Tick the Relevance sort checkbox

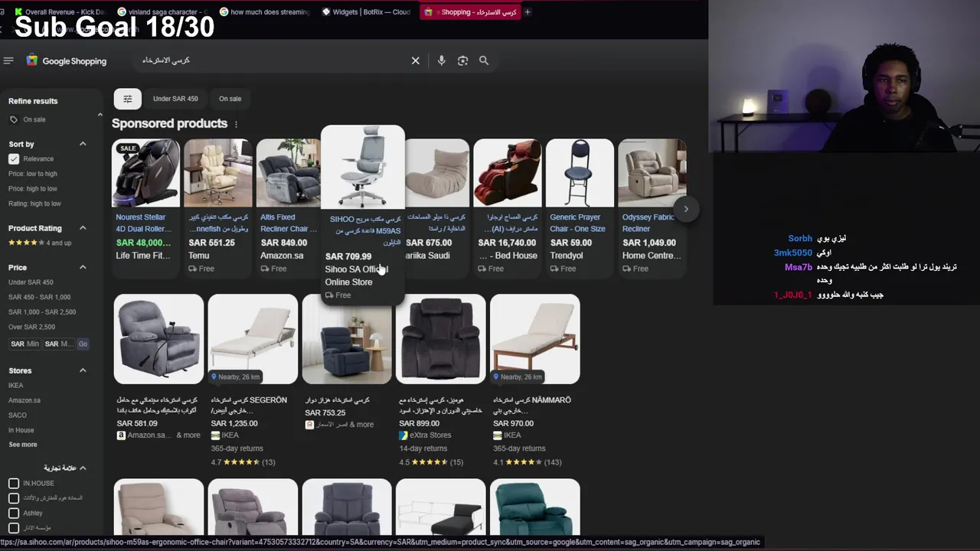point(14,158)
